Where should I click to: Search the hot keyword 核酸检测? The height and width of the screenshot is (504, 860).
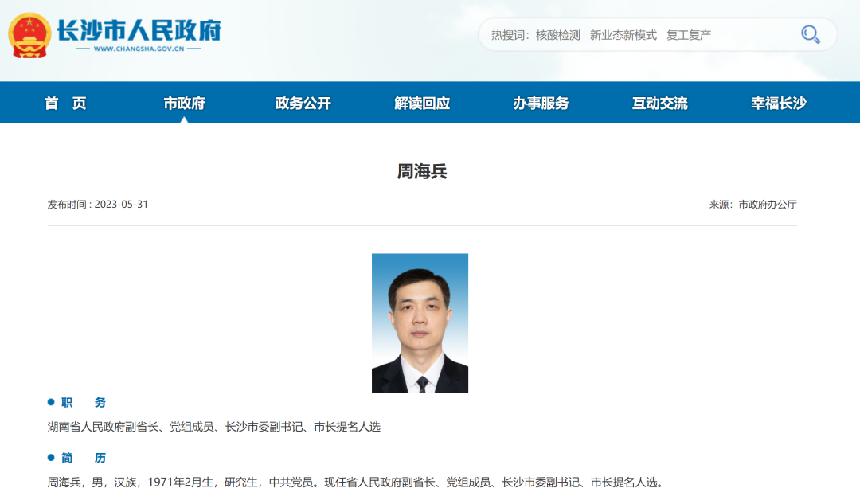pos(557,35)
